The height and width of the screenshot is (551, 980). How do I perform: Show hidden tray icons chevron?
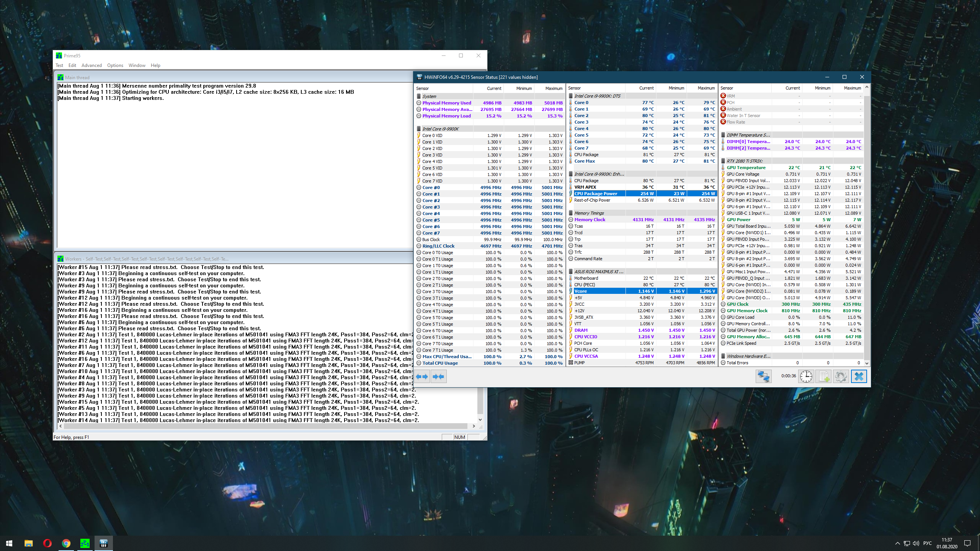tap(897, 543)
